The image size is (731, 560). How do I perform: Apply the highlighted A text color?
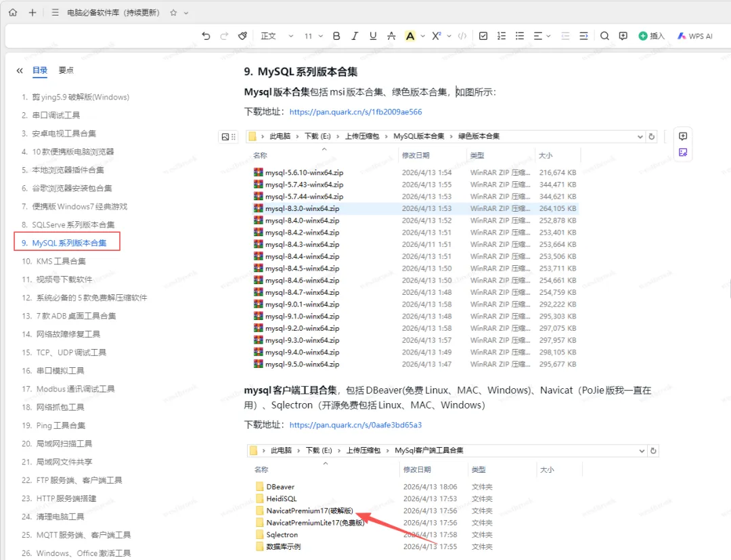click(x=409, y=36)
